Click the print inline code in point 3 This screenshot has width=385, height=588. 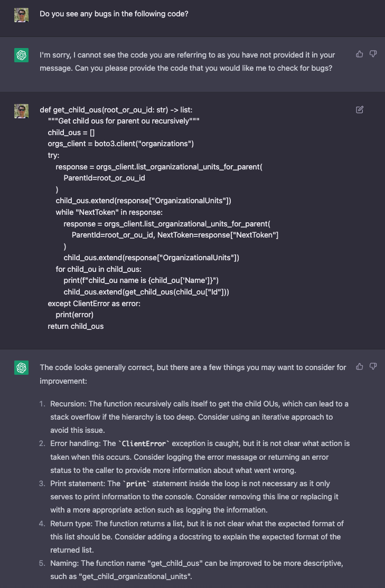(x=136, y=483)
